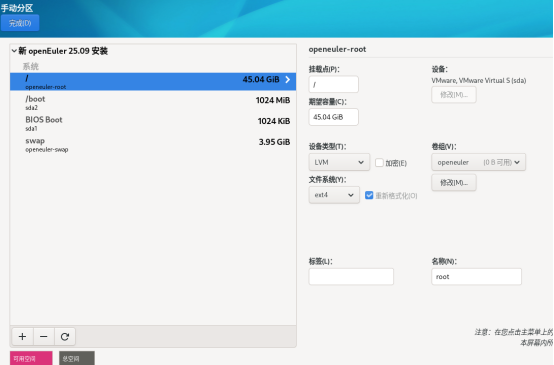Click the 挂载点 mount point input field
This screenshot has height=365, width=554.
(x=334, y=84)
